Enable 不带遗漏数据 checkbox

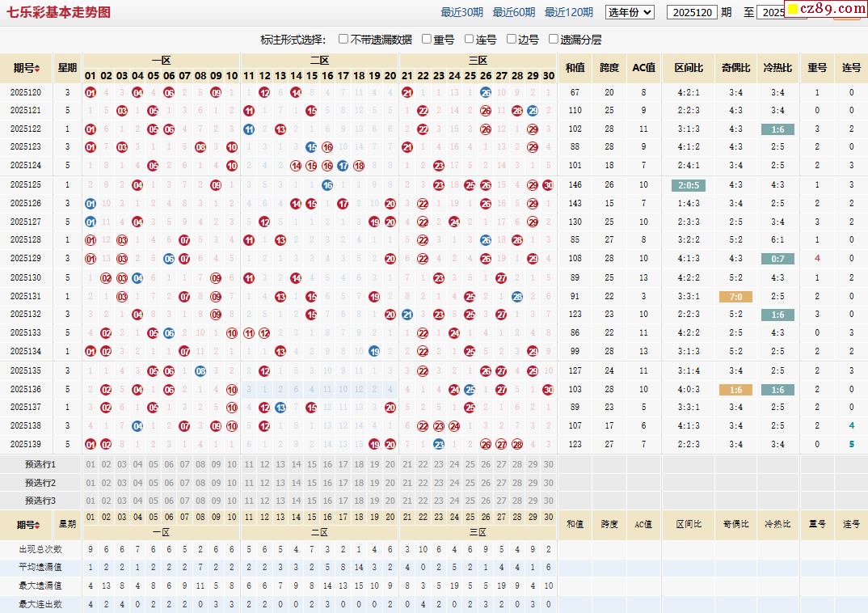click(x=343, y=39)
